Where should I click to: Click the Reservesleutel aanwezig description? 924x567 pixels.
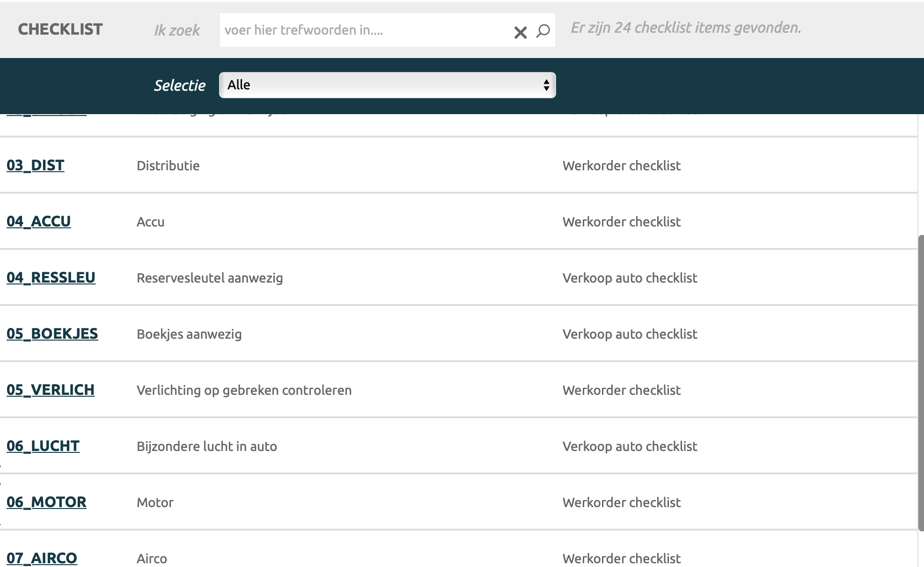point(210,278)
